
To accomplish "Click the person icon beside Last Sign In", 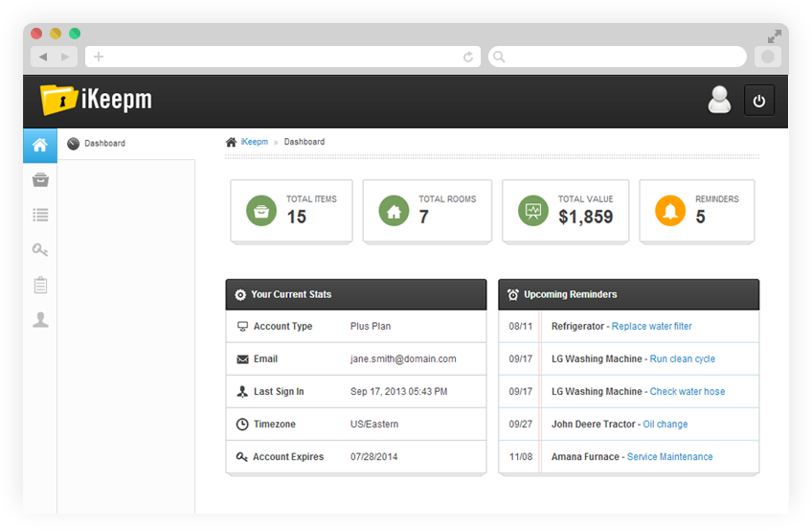I will tap(242, 392).
